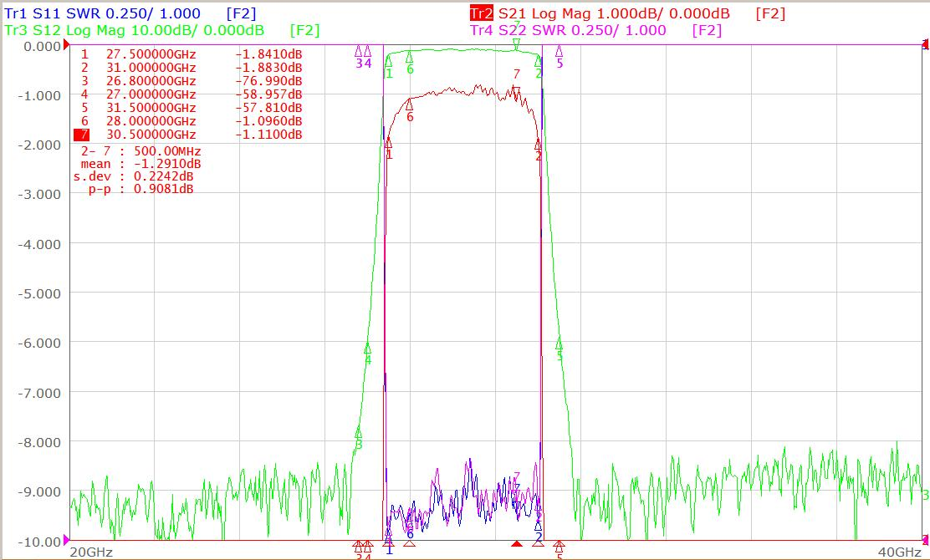Viewport: 930px width, 560px height.
Task: Click the magenta reference triangle at -10.00
Action: 66,540
